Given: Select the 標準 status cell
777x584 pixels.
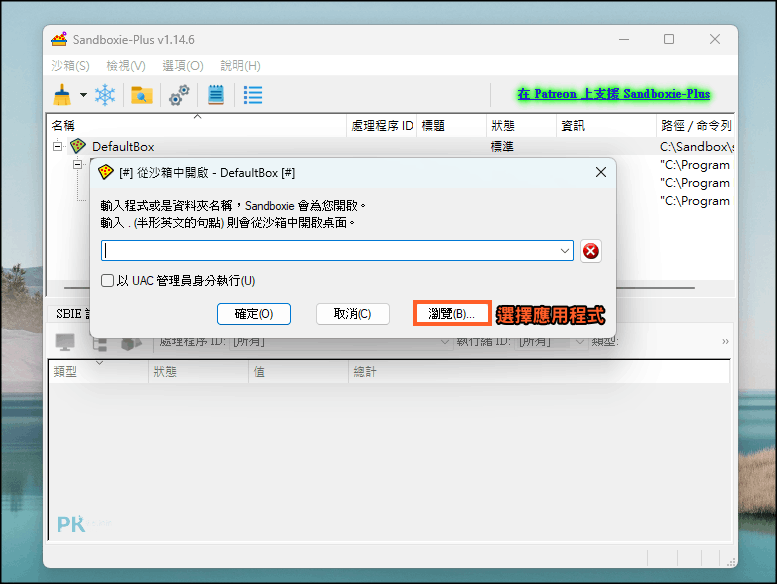Looking at the screenshot, I should pyautogui.click(x=502, y=147).
